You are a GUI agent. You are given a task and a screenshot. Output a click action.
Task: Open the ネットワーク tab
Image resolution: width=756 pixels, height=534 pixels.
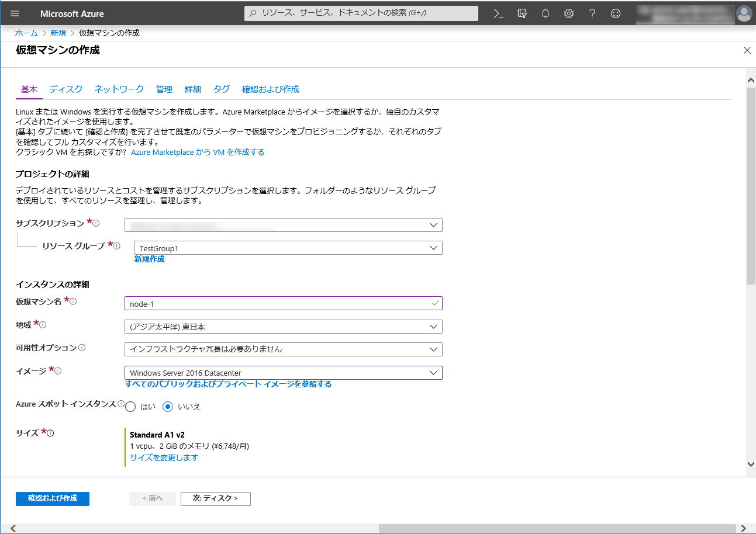119,89
